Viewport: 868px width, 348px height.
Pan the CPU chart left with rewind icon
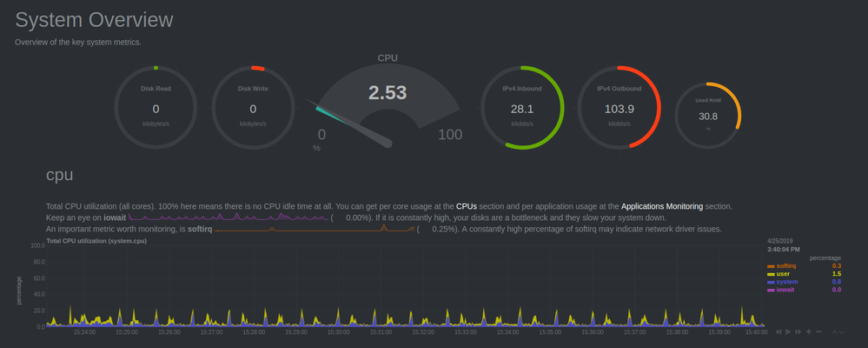click(x=779, y=331)
